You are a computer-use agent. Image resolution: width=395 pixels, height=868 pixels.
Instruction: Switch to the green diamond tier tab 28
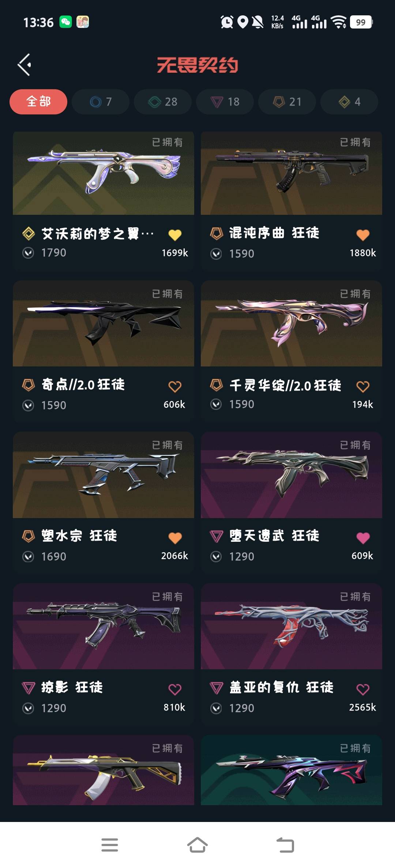tap(163, 102)
